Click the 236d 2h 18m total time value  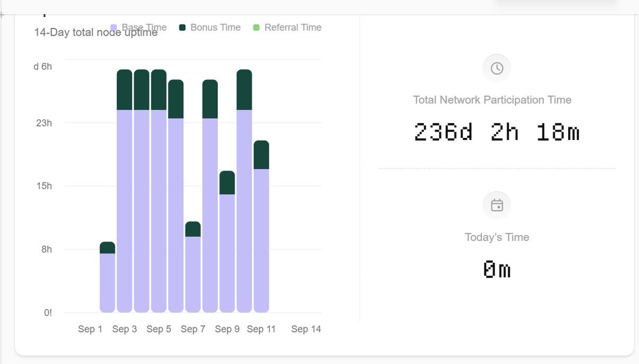tap(497, 132)
